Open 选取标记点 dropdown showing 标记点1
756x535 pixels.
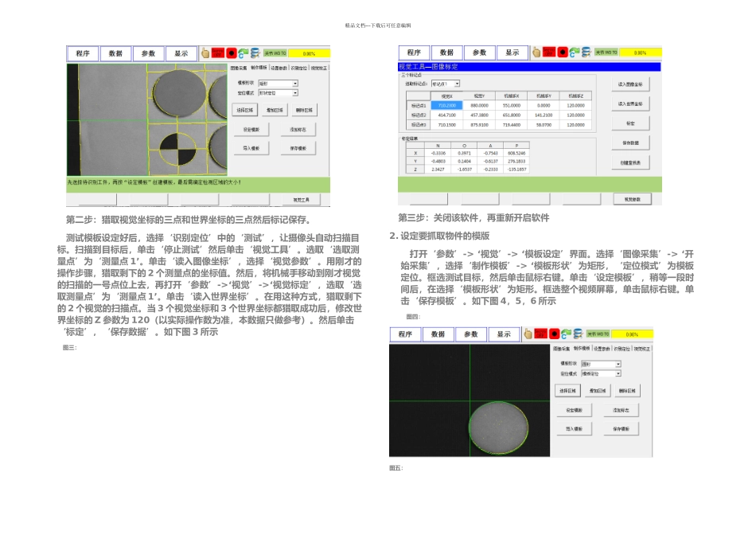click(x=446, y=84)
